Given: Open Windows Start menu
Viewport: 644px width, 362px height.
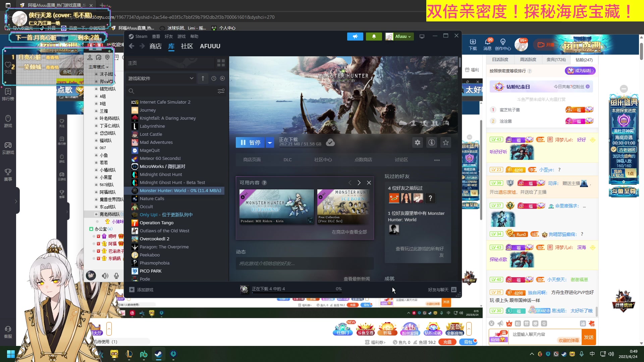Looking at the screenshot, I should click(x=11, y=354).
